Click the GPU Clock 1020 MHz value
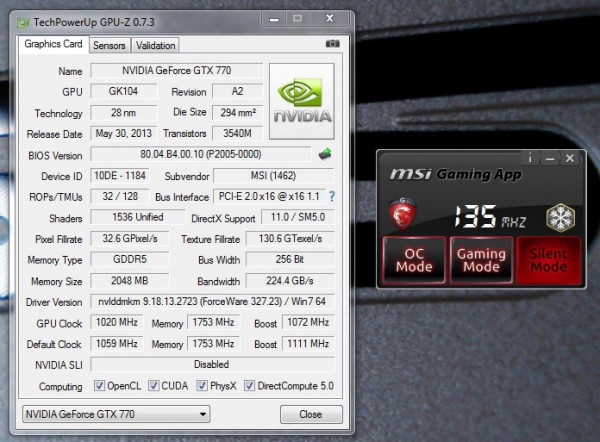 pos(117,322)
